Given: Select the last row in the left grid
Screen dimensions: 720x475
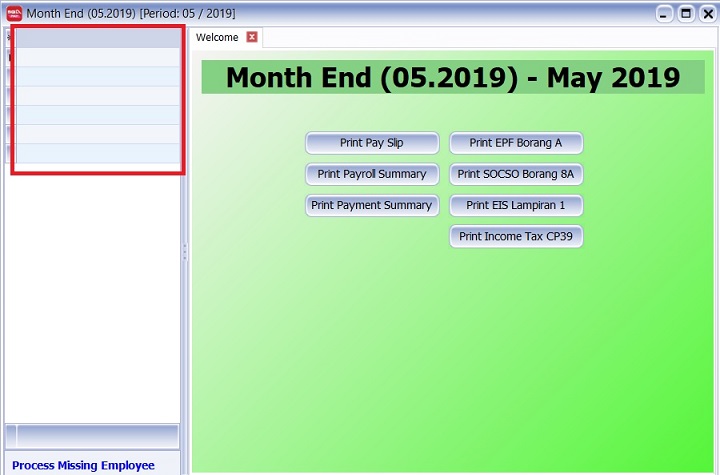Looking at the screenshot, I should [x=97, y=153].
